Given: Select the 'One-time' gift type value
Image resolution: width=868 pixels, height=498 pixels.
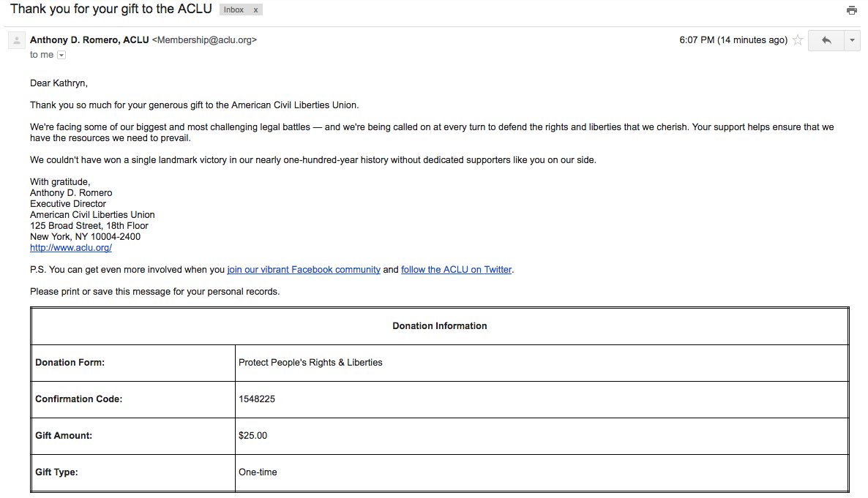Looking at the screenshot, I should pos(258,472).
